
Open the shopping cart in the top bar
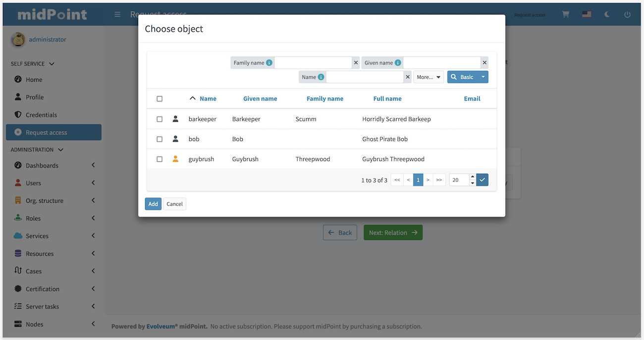(565, 14)
